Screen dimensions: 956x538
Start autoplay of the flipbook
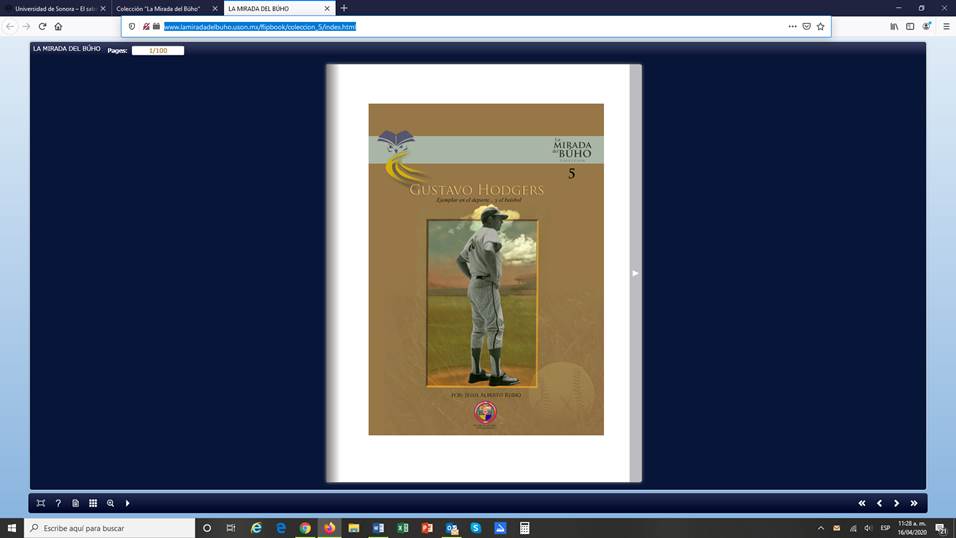tap(127, 503)
